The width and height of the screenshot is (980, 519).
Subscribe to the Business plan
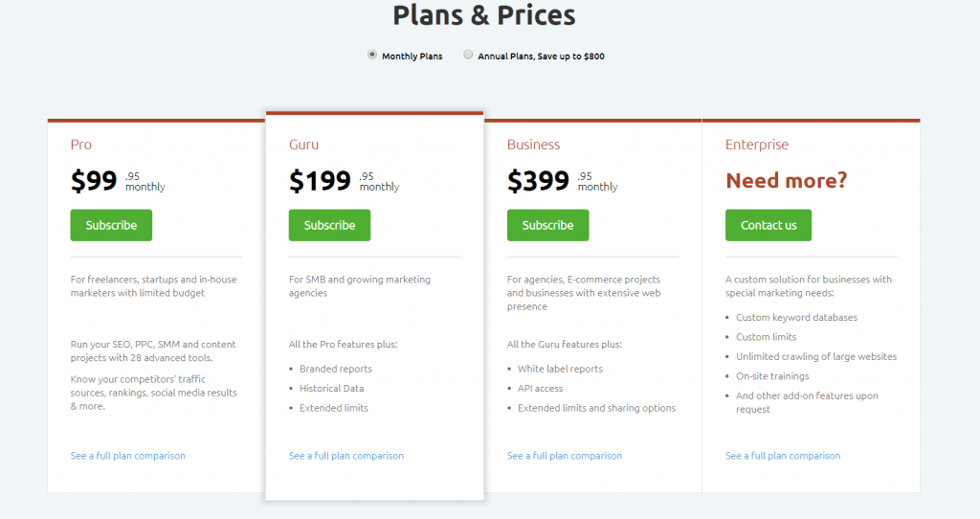[547, 225]
